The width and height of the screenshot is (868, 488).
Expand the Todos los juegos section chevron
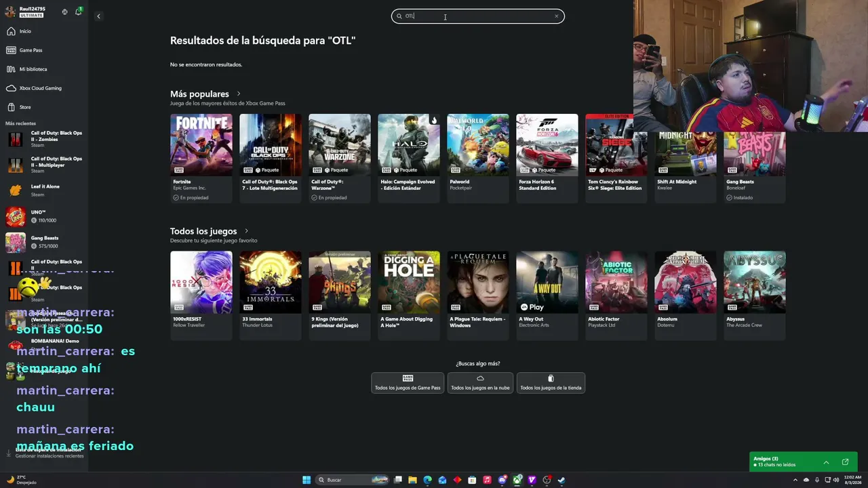click(x=246, y=231)
